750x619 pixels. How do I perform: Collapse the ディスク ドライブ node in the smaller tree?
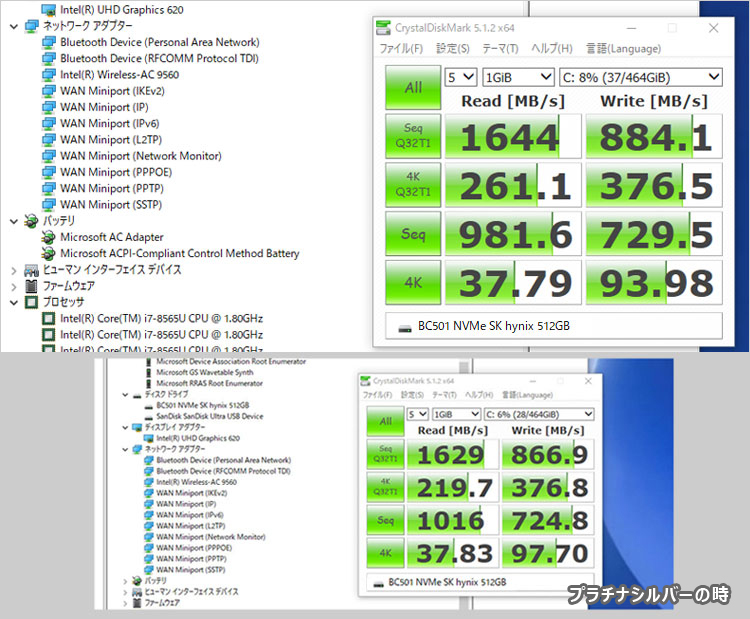coord(125,395)
